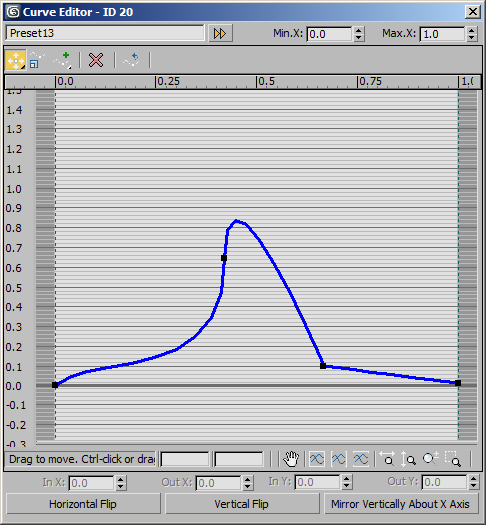This screenshot has width=486, height=525.
Task: Decrease Min.X with the down spinner arrow
Action: point(359,38)
